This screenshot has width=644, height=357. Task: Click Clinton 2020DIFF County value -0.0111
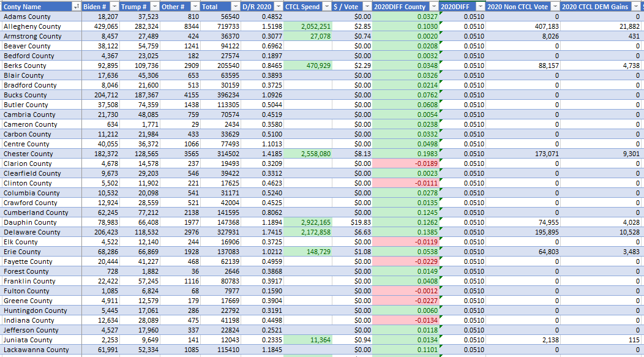(x=426, y=183)
